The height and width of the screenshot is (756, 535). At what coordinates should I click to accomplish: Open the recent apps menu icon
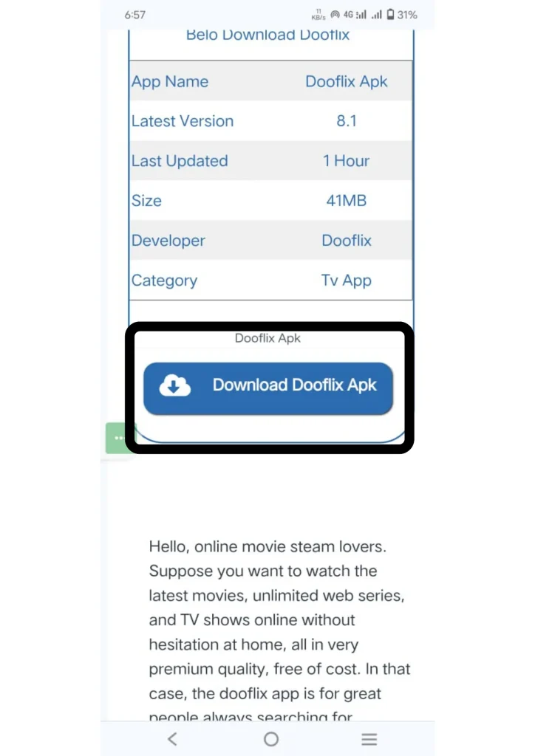coord(369,739)
